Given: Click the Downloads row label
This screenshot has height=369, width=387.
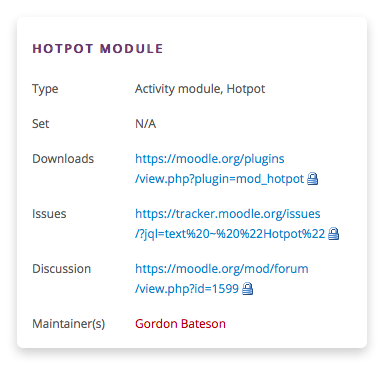Looking at the screenshot, I should [63, 159].
